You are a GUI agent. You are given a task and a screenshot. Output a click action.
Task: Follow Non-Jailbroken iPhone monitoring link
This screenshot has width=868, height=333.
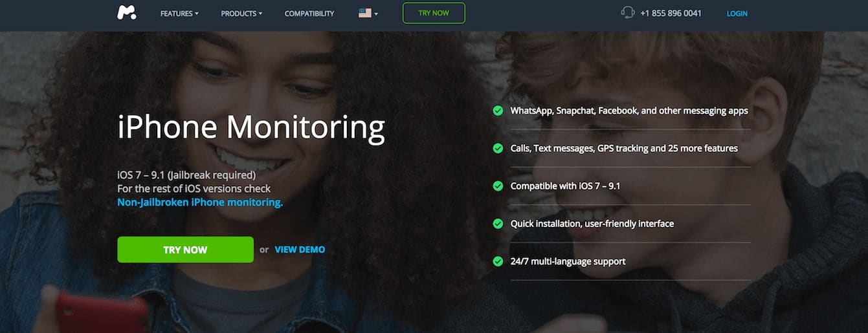[200, 202]
